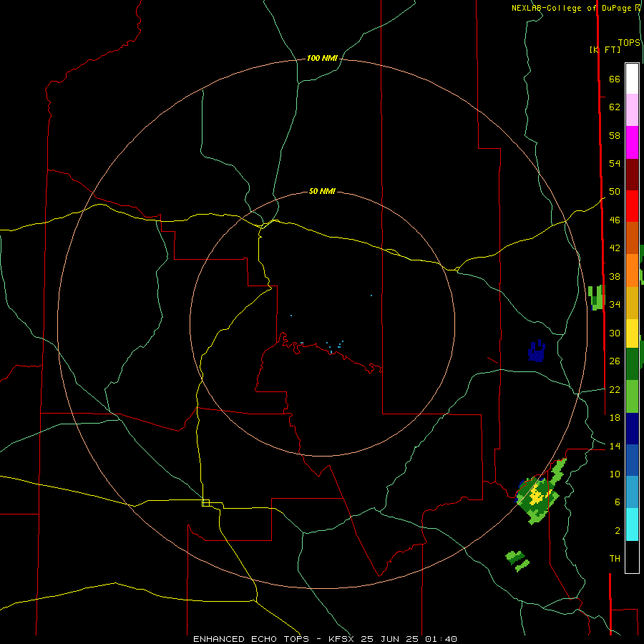Viewport: 644px width, 644px height.
Task: Click the legend value 62
Action: [x=615, y=107]
